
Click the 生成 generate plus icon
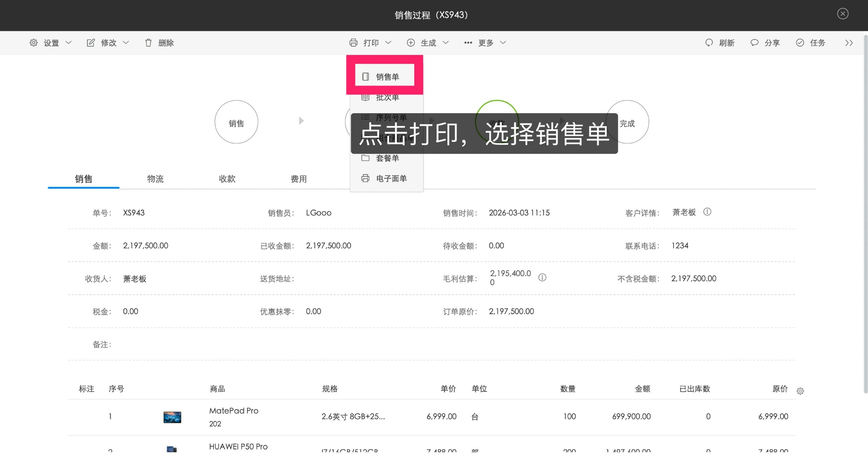(x=411, y=42)
